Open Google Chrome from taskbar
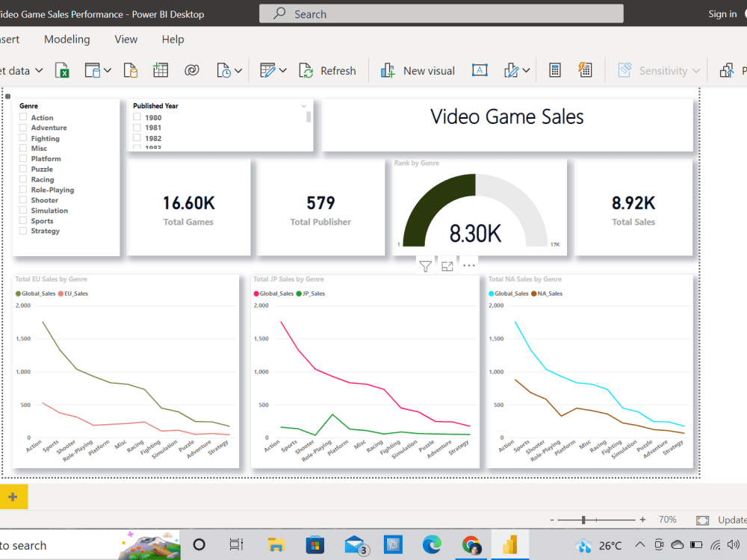 [471, 544]
